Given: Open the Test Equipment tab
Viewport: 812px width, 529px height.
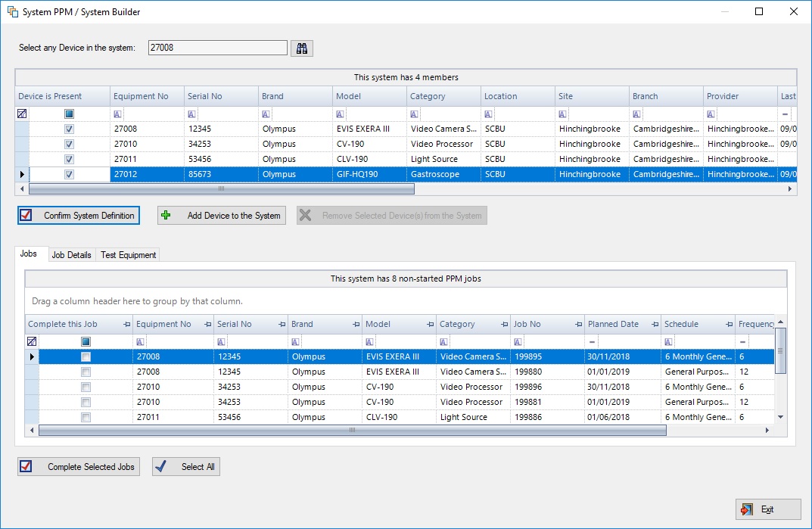Looking at the screenshot, I should coord(128,255).
